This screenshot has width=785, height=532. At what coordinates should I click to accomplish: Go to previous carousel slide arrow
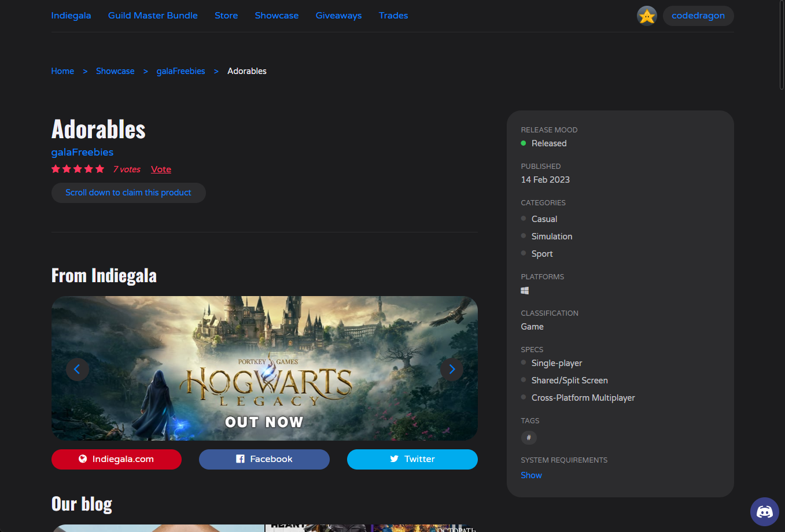77,369
